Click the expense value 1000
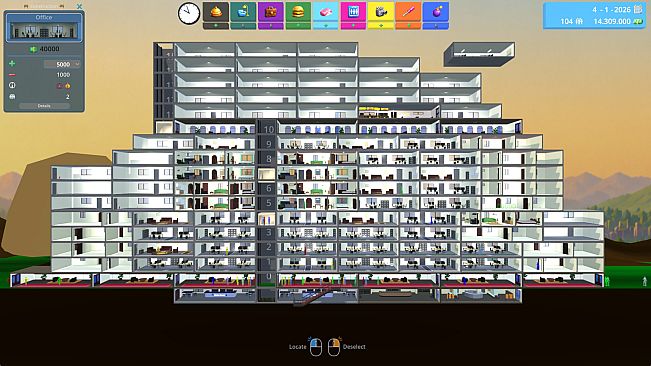 63,75
